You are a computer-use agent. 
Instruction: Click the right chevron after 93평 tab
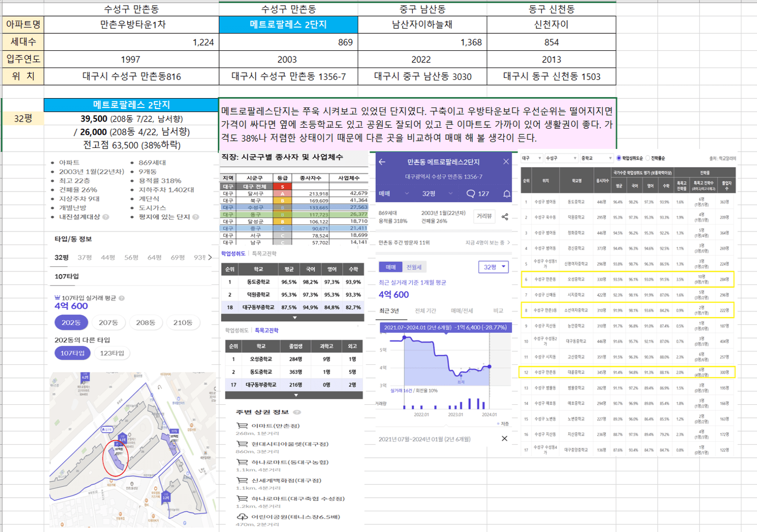[210, 257]
